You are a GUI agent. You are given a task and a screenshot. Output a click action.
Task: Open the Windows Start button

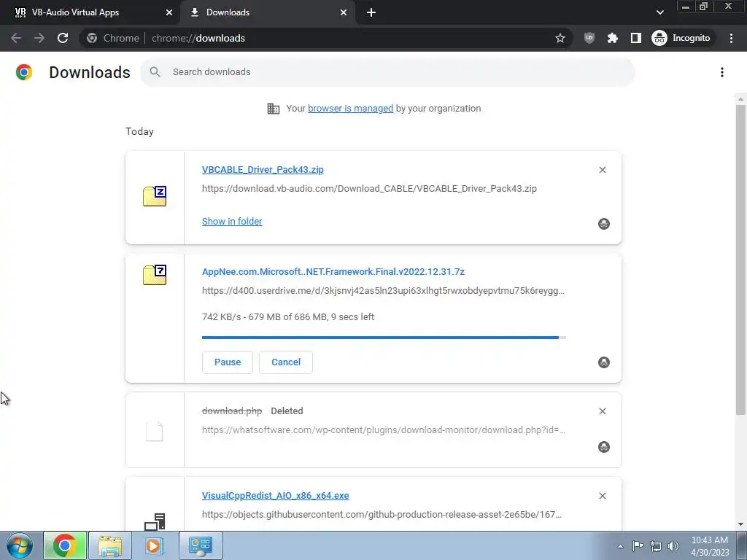19,545
